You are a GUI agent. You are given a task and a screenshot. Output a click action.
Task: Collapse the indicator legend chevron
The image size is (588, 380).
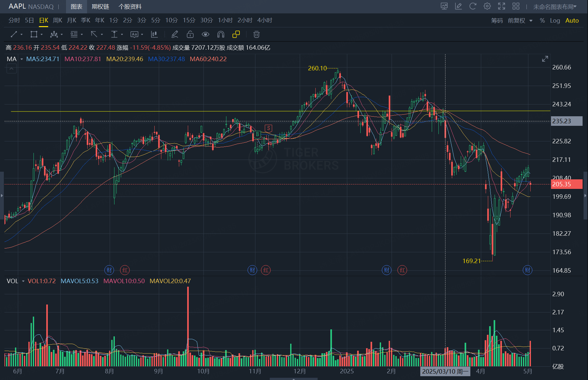coord(11,68)
